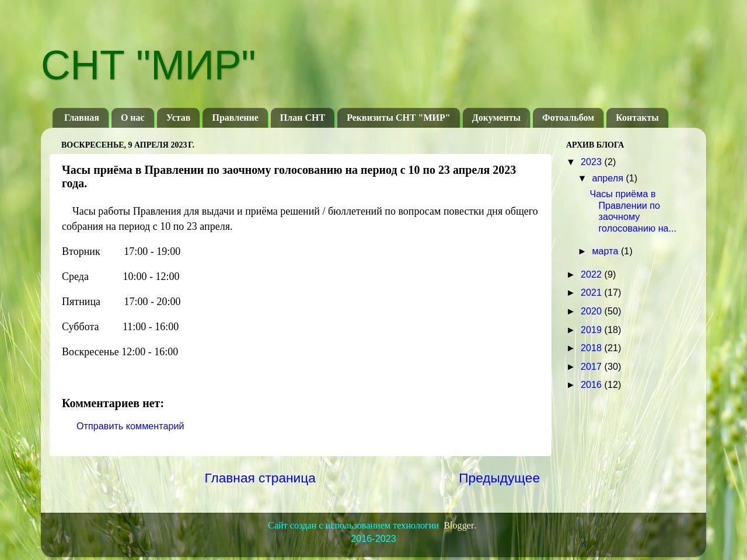747x560 pixels.
Task: Open the Главная menu tab
Action: (x=81, y=118)
